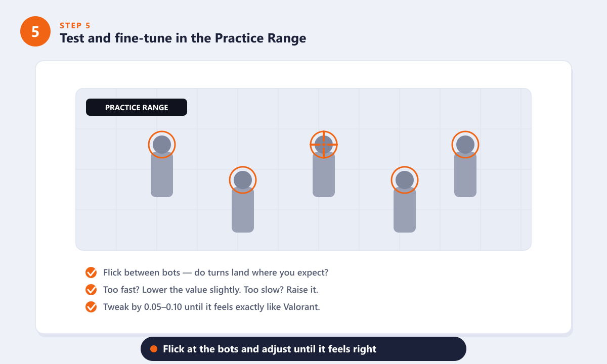Click the checkmark beside 'Too fast? Lower the value'

click(x=91, y=290)
